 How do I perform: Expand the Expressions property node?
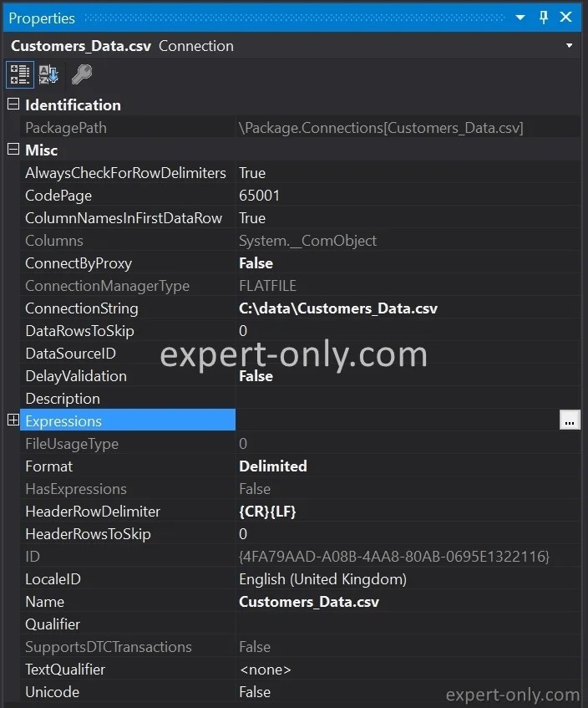click(x=13, y=420)
